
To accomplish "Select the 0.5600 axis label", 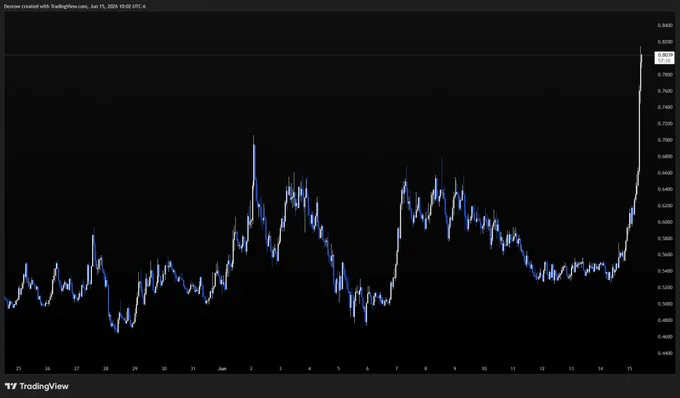I will pos(665,255).
